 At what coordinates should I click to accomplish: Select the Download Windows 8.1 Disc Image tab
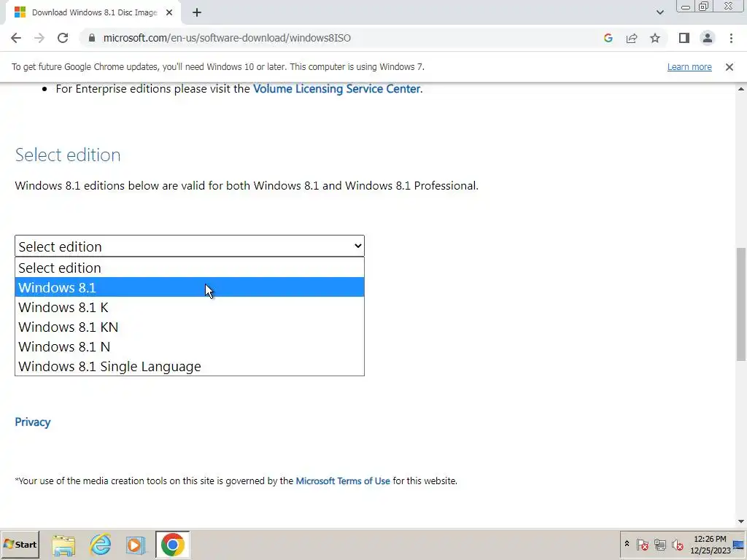click(x=93, y=12)
